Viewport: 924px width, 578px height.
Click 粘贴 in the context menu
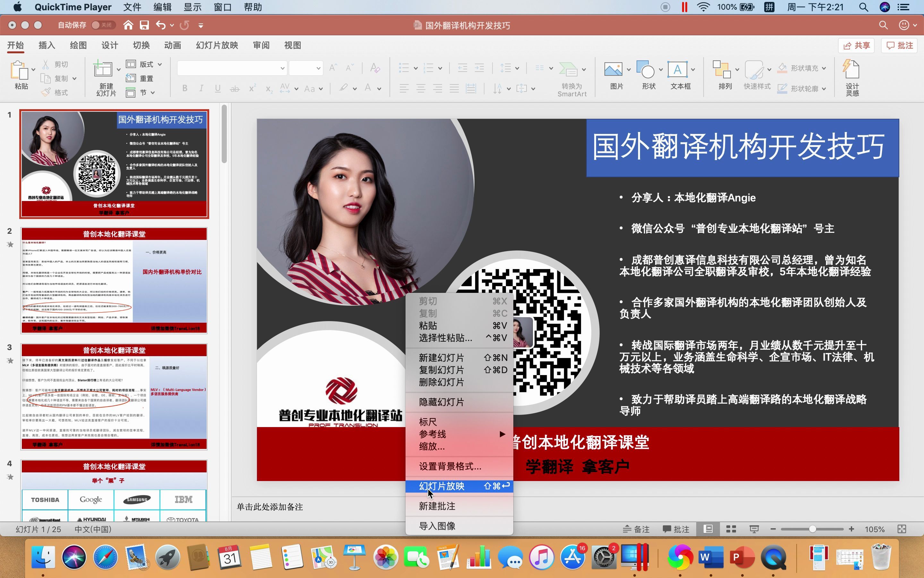point(459,326)
